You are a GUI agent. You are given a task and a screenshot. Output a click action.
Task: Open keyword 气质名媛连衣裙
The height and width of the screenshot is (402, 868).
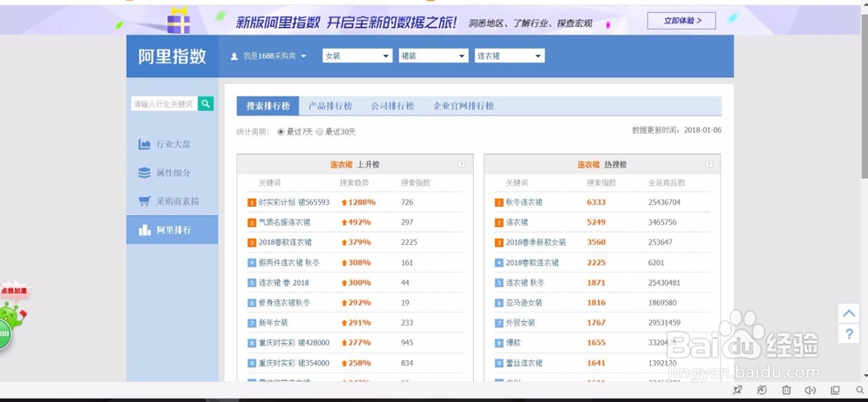point(285,222)
